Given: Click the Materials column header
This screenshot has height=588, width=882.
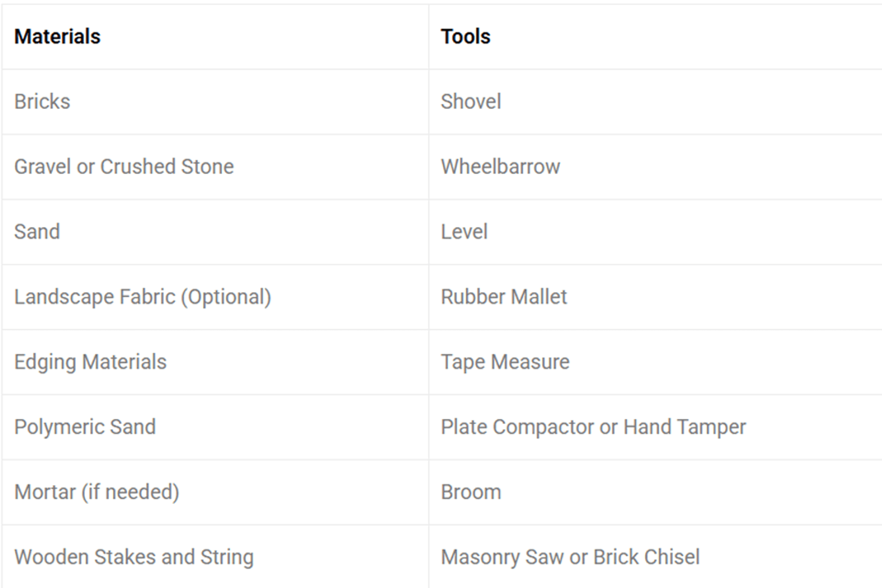Looking at the screenshot, I should tap(57, 37).
